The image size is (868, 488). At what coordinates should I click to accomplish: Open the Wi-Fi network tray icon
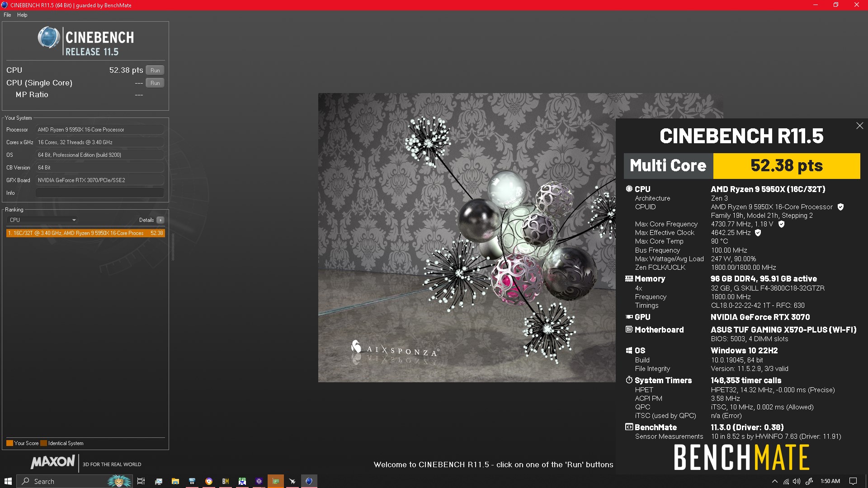tap(786, 481)
